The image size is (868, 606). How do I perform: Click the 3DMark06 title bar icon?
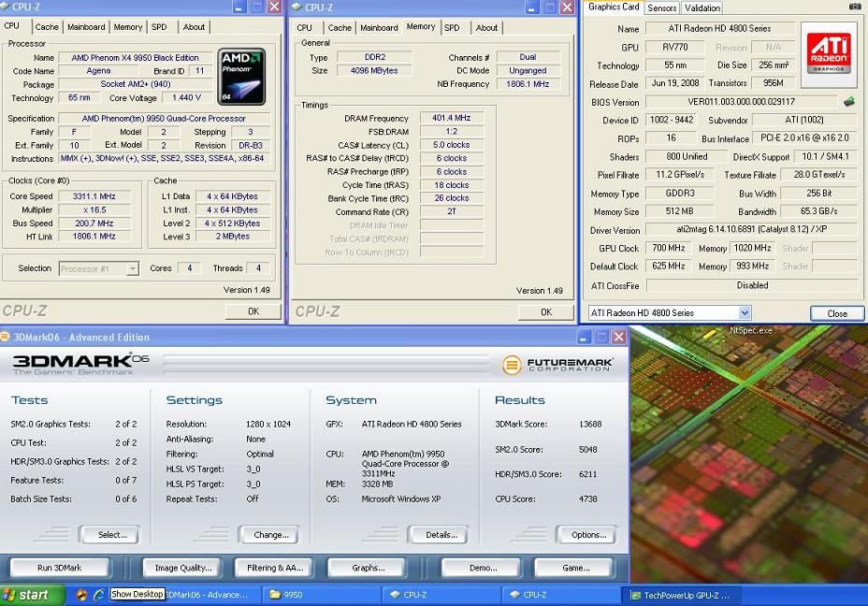click(x=5, y=337)
